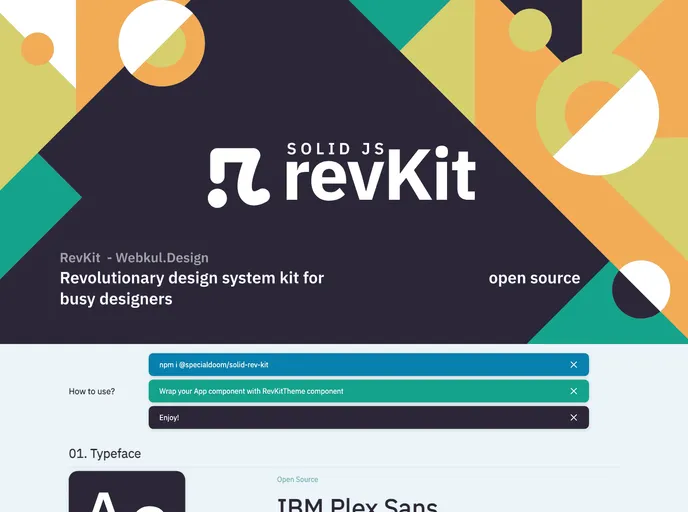Click the 'How to use?' label
This screenshot has height=512, width=688.
coord(92,391)
